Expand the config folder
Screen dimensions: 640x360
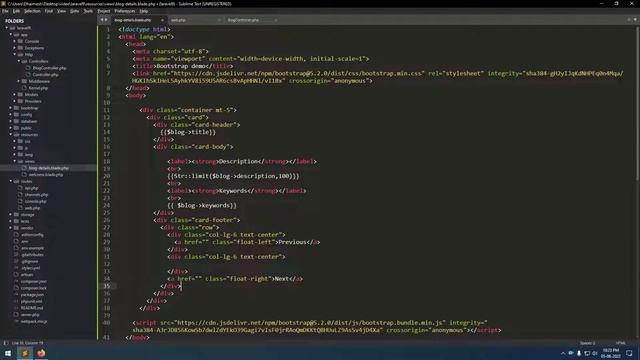point(11,115)
